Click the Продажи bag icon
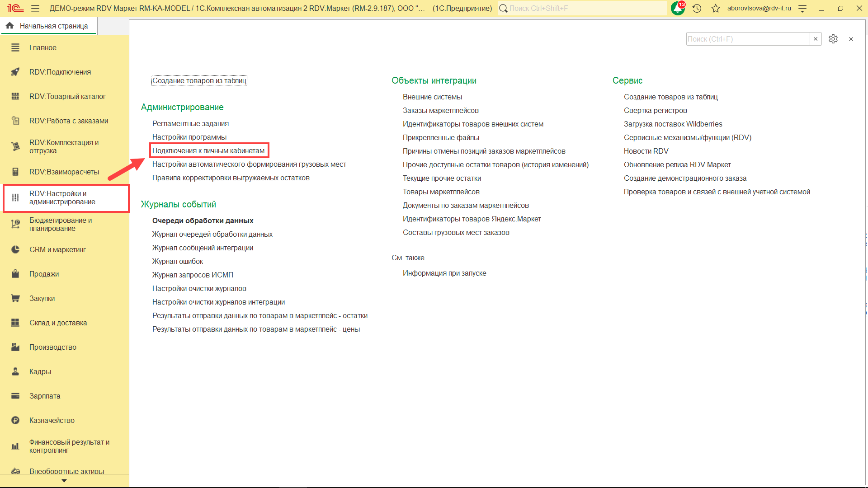The height and width of the screenshot is (488, 868). click(x=15, y=274)
